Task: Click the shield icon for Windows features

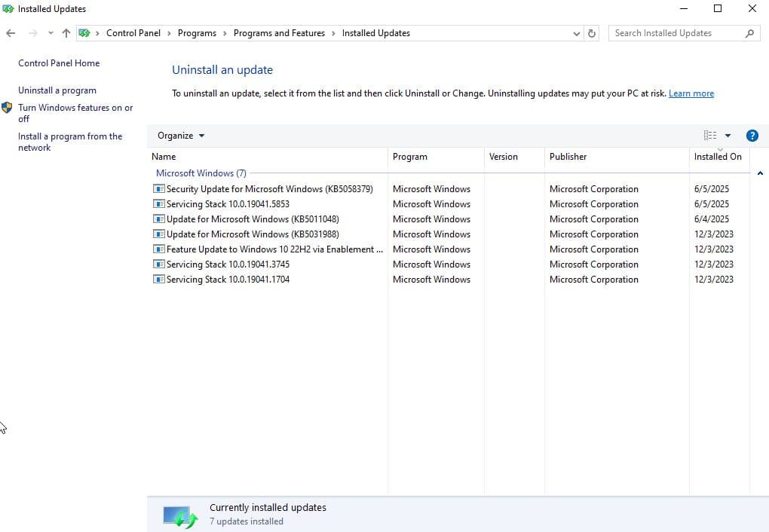Action: (x=8, y=108)
